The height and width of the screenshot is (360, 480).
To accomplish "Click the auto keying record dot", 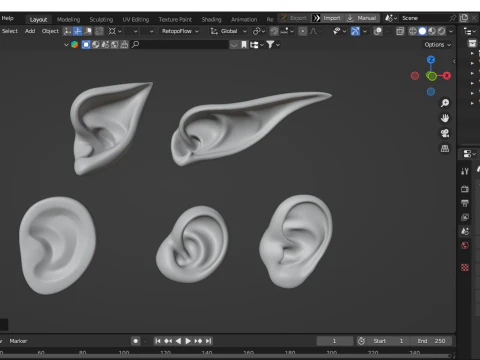I will pyautogui.click(x=135, y=341).
